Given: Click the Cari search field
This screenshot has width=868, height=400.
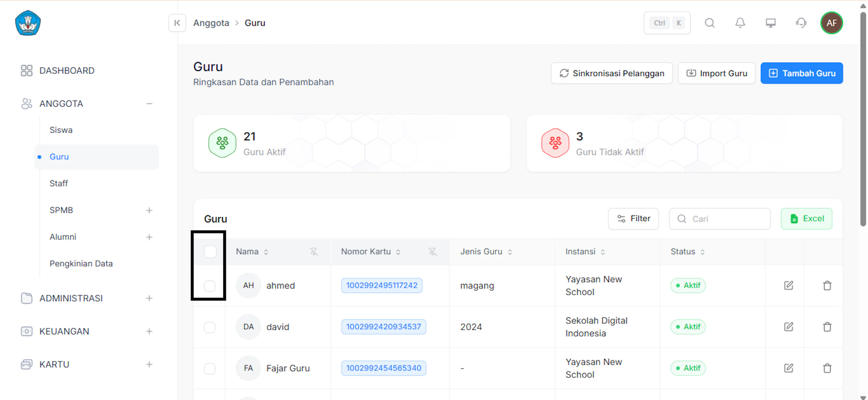Looking at the screenshot, I should [719, 219].
